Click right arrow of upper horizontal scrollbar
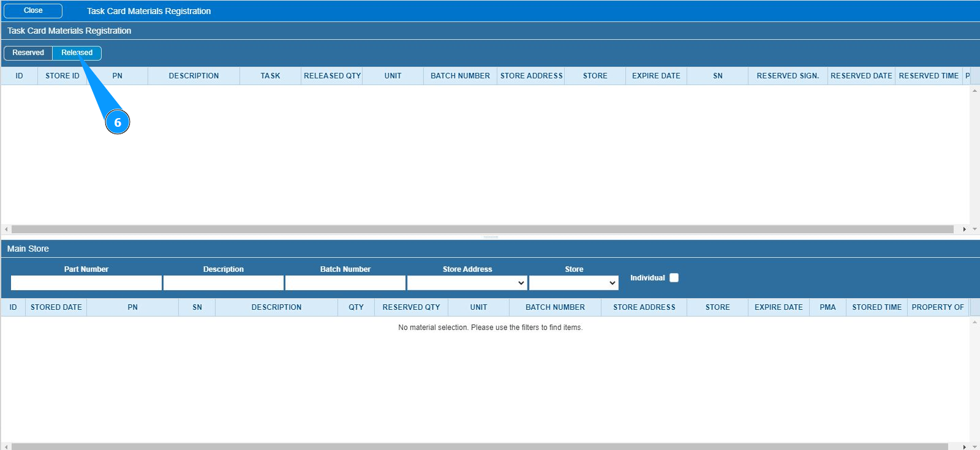Screen dimensions: 980x450 964,230
